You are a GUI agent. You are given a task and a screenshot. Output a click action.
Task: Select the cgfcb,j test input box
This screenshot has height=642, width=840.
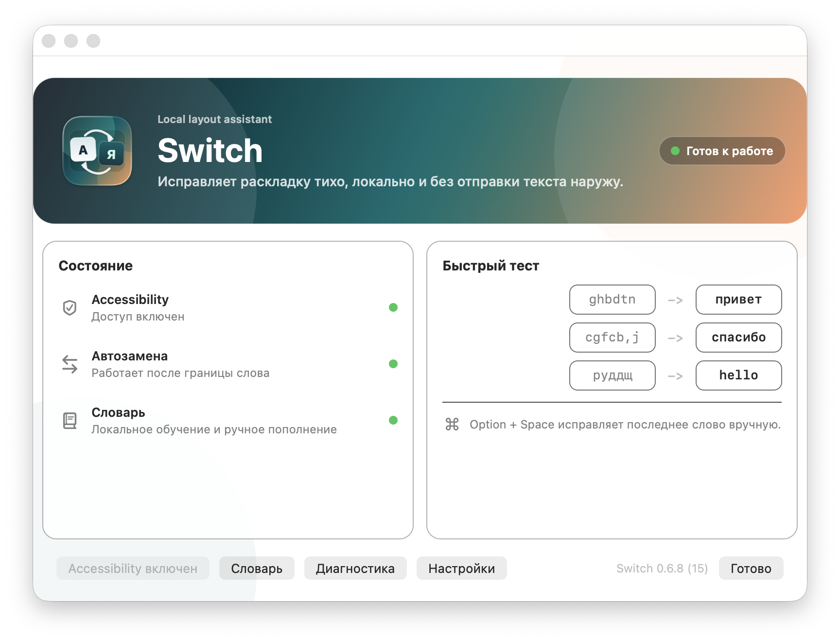[612, 338]
